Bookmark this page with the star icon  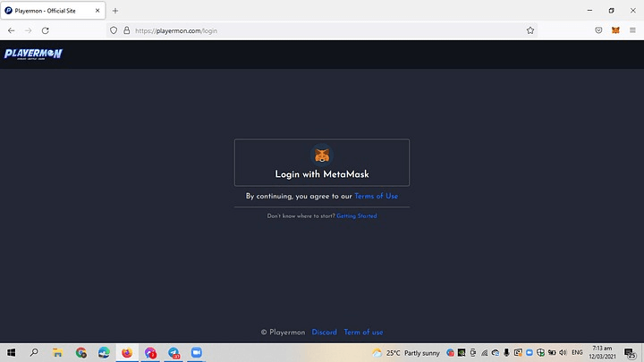(x=530, y=29)
